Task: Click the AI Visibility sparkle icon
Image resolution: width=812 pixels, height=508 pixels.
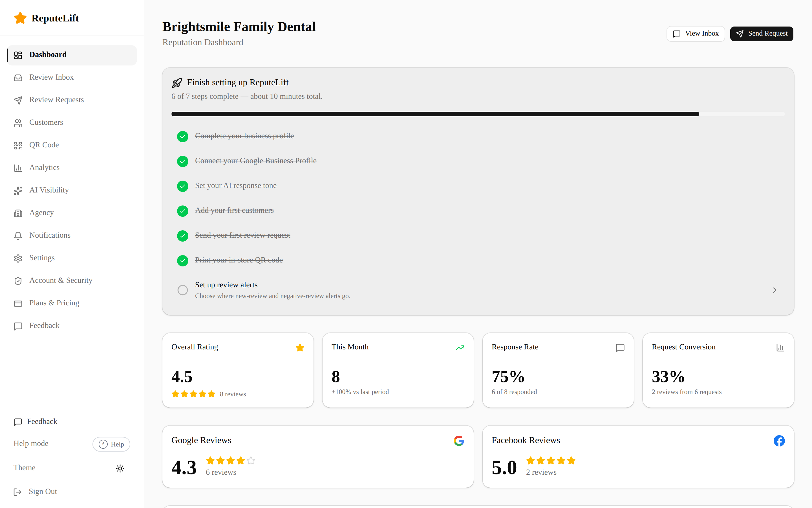Action: [18, 190]
